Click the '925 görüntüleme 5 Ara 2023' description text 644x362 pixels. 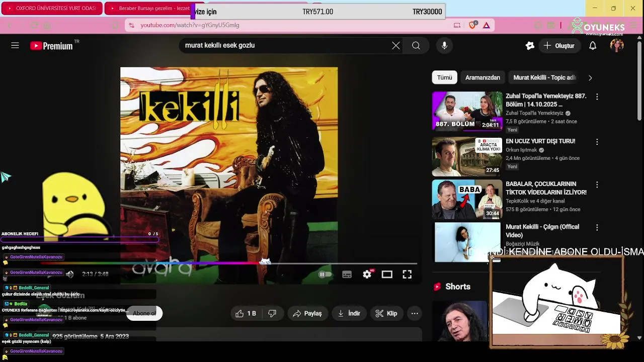[x=91, y=336]
